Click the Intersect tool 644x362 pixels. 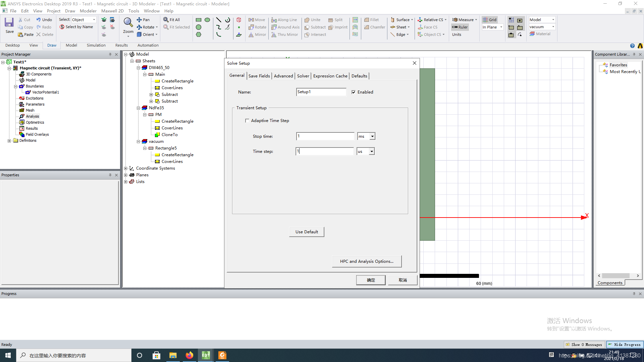tap(315, 35)
